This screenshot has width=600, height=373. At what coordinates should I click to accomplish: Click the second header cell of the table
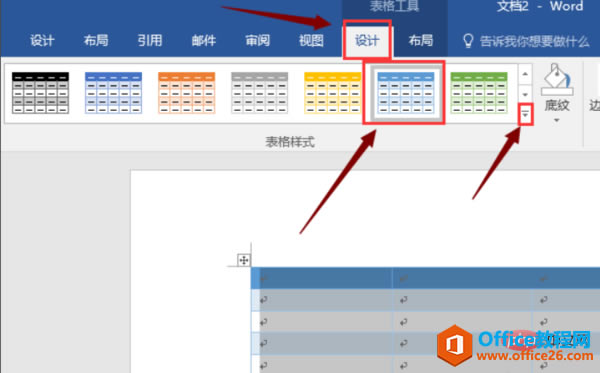(x=462, y=278)
